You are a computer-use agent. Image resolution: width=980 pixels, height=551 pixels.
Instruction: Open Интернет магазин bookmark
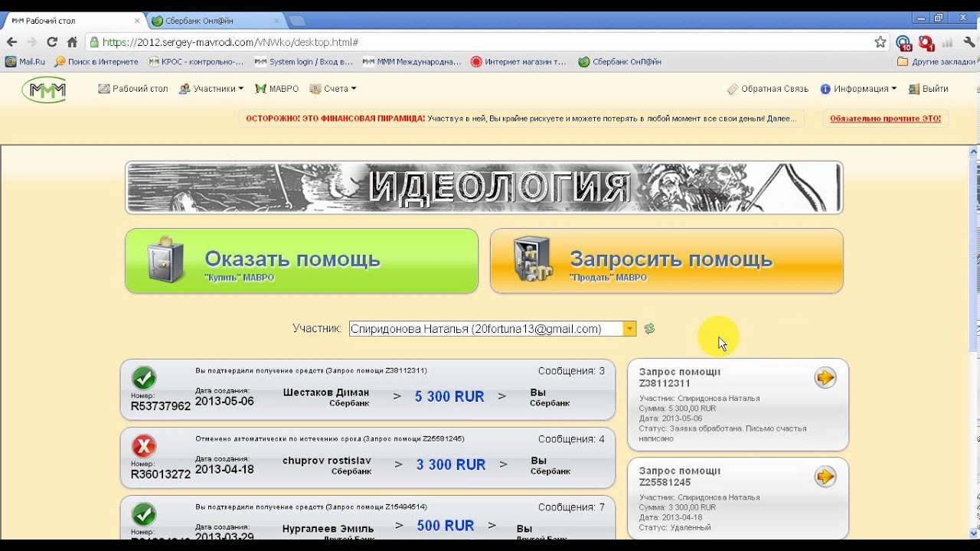pyautogui.click(x=518, y=62)
